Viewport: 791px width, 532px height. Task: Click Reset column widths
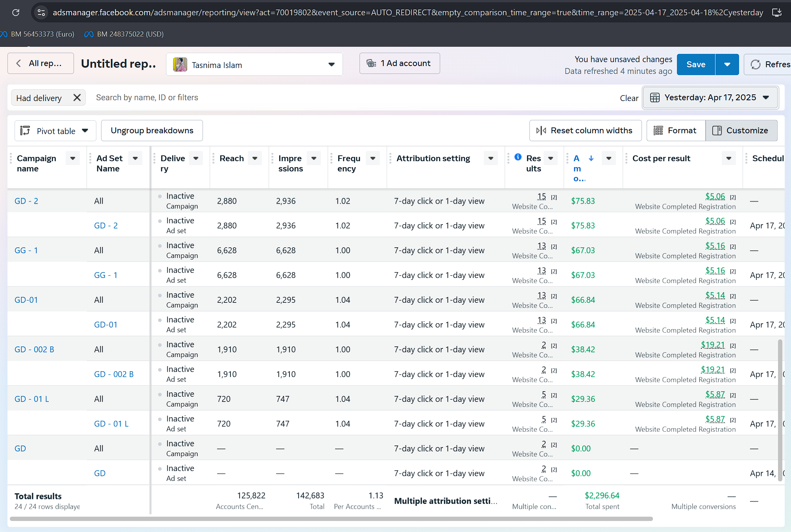pos(585,131)
